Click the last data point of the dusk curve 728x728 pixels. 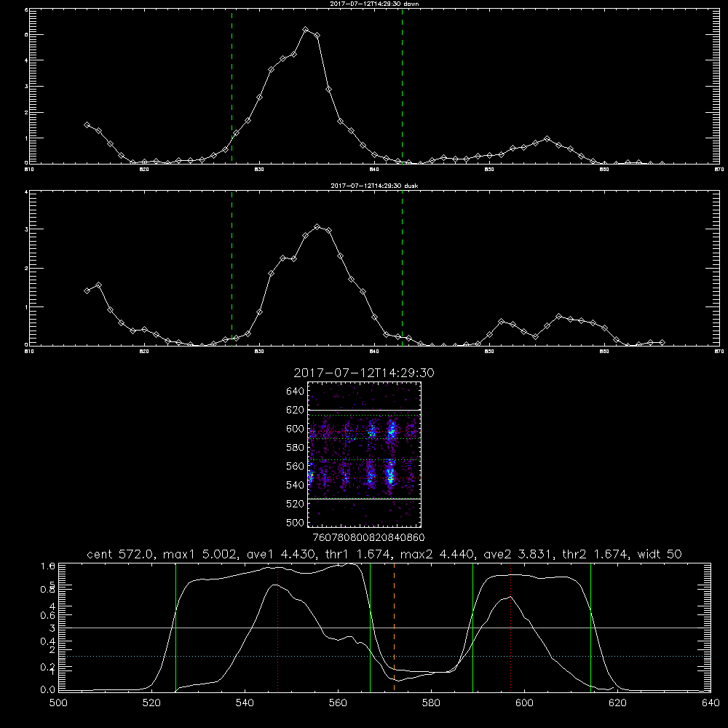click(x=662, y=343)
